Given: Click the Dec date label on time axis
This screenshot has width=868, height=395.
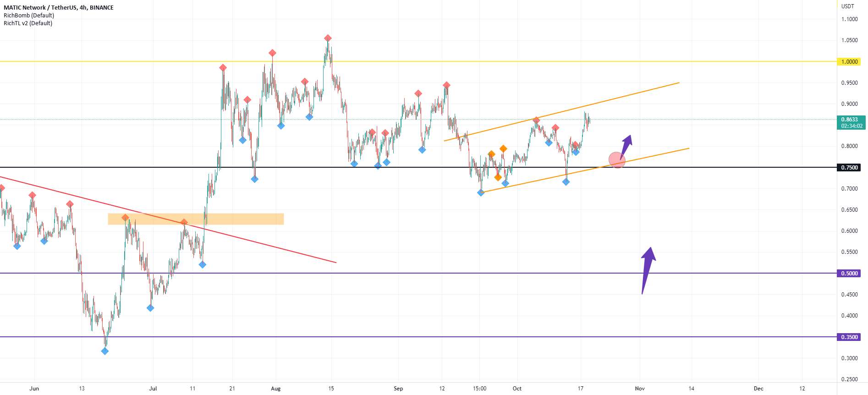Looking at the screenshot, I should click(x=758, y=389).
